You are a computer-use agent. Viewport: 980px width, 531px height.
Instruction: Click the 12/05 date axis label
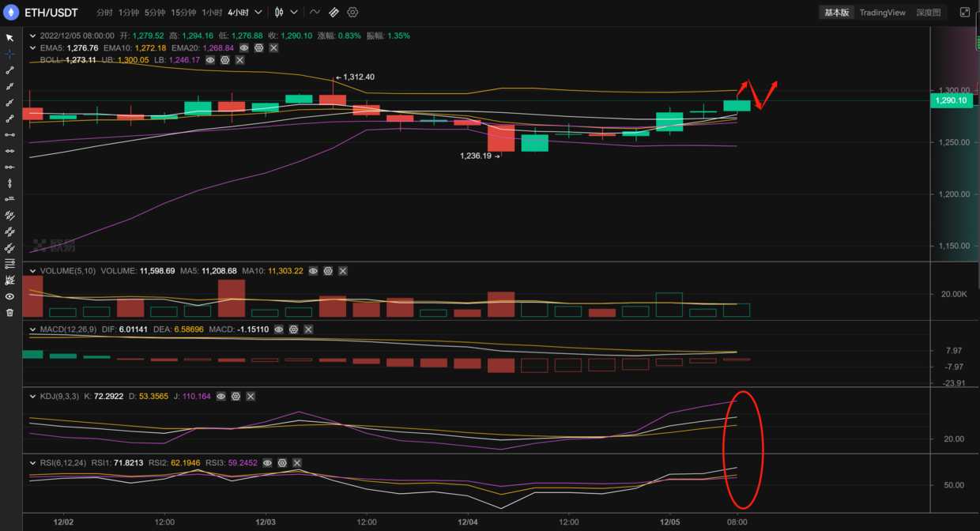point(669,522)
